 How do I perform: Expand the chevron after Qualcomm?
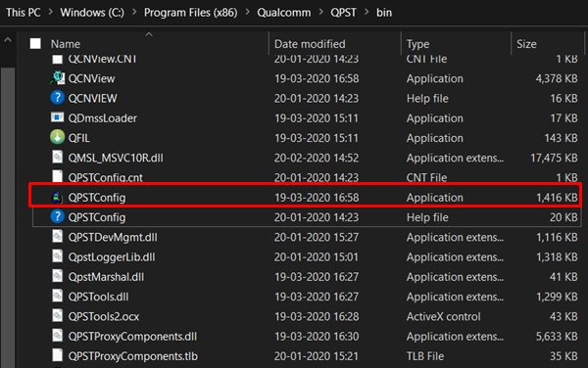point(320,13)
